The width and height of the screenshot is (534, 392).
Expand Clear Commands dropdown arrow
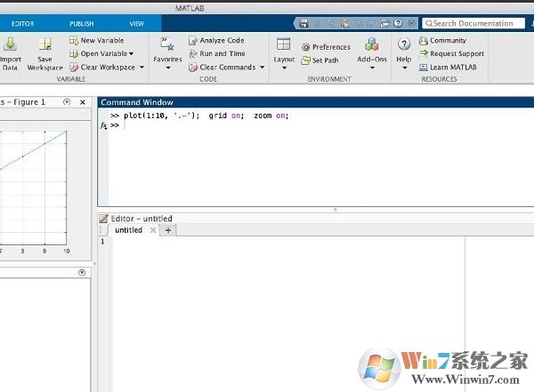tap(262, 67)
